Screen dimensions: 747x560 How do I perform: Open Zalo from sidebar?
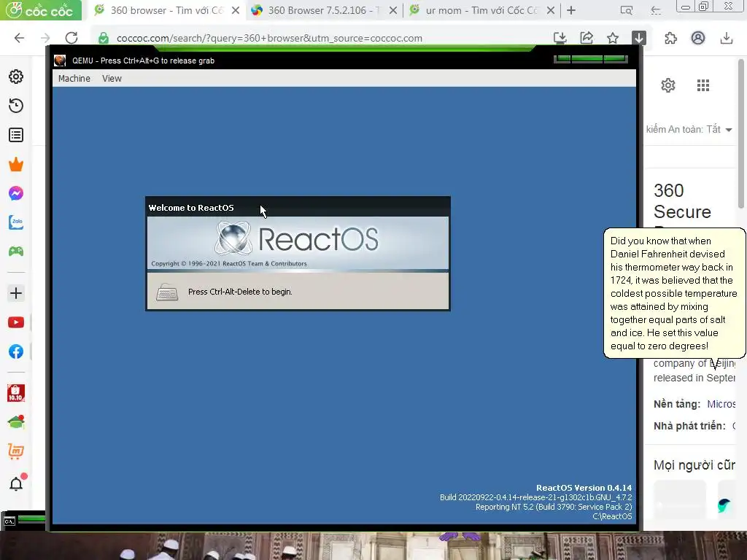click(16, 222)
